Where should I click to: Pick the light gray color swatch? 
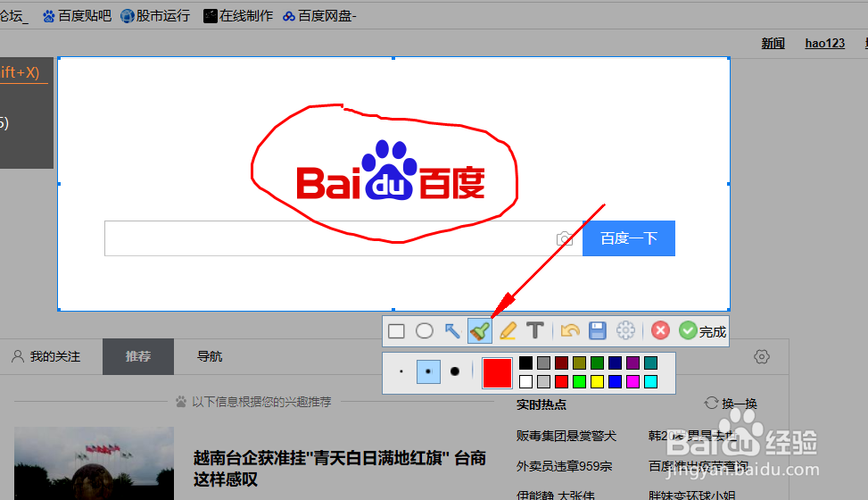coord(543,381)
